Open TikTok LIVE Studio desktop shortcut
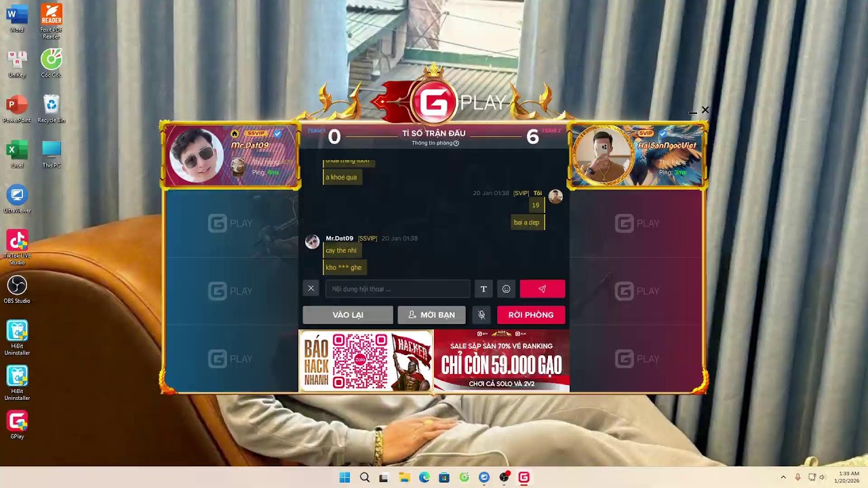 (17, 247)
